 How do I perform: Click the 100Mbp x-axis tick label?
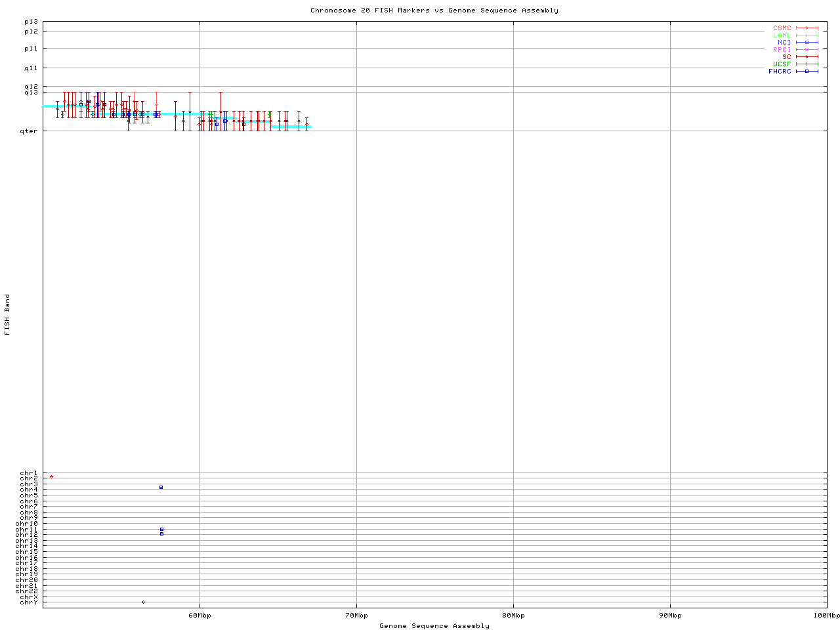[826, 616]
